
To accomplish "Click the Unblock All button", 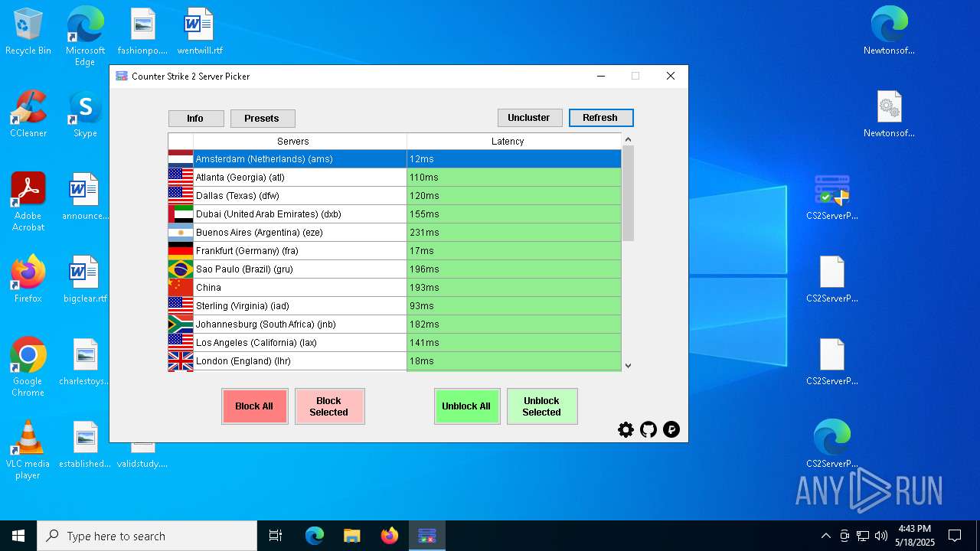I will coord(466,406).
